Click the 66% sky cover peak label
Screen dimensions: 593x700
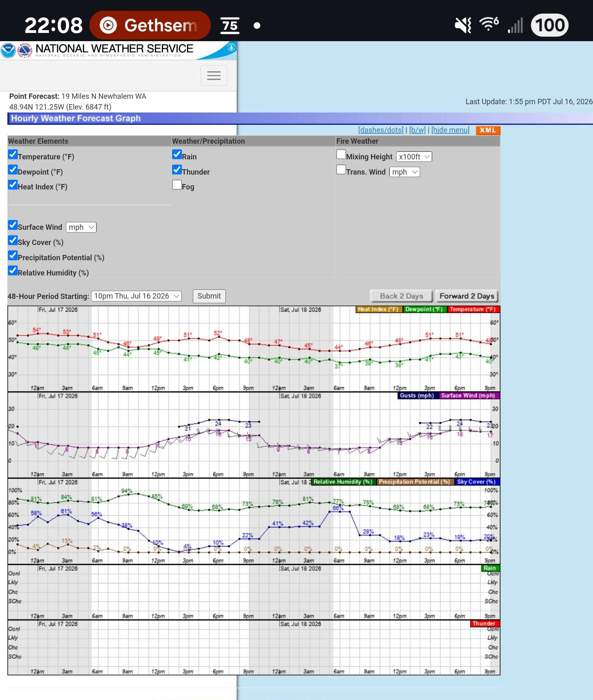coord(338,508)
